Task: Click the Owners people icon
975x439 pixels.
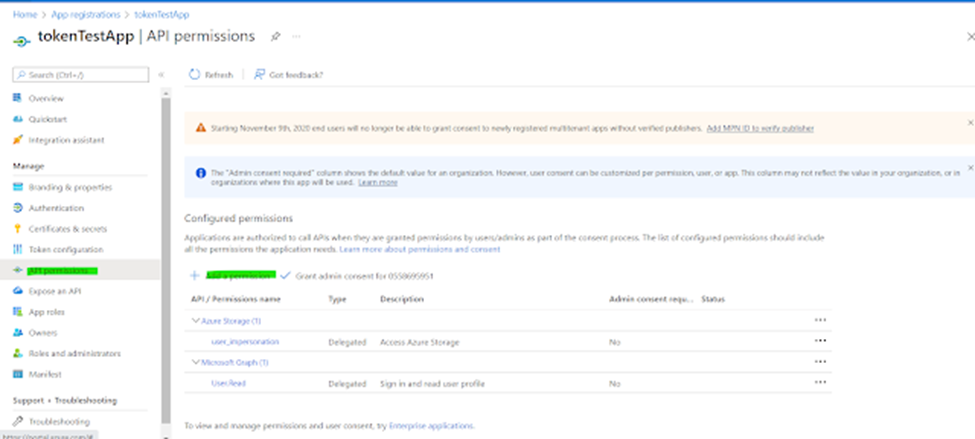Action: pos(17,333)
